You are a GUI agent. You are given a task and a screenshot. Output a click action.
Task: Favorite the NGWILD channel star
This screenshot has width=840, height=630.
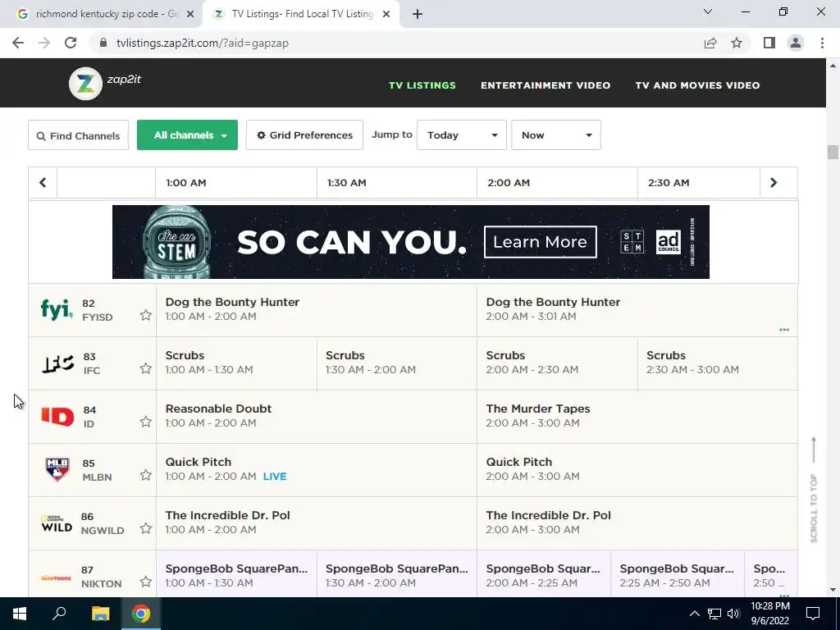click(146, 528)
